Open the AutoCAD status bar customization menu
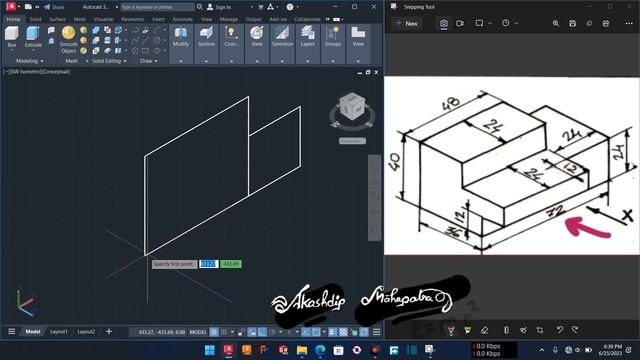 tap(376, 332)
